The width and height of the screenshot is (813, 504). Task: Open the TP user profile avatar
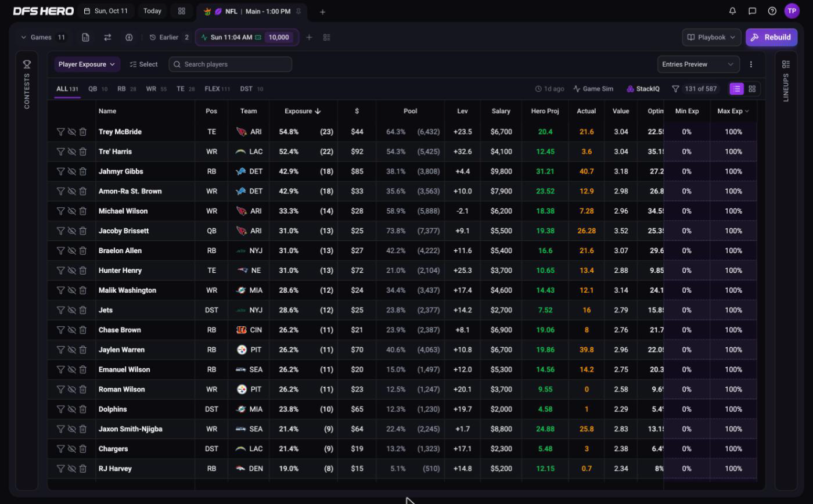tap(792, 11)
